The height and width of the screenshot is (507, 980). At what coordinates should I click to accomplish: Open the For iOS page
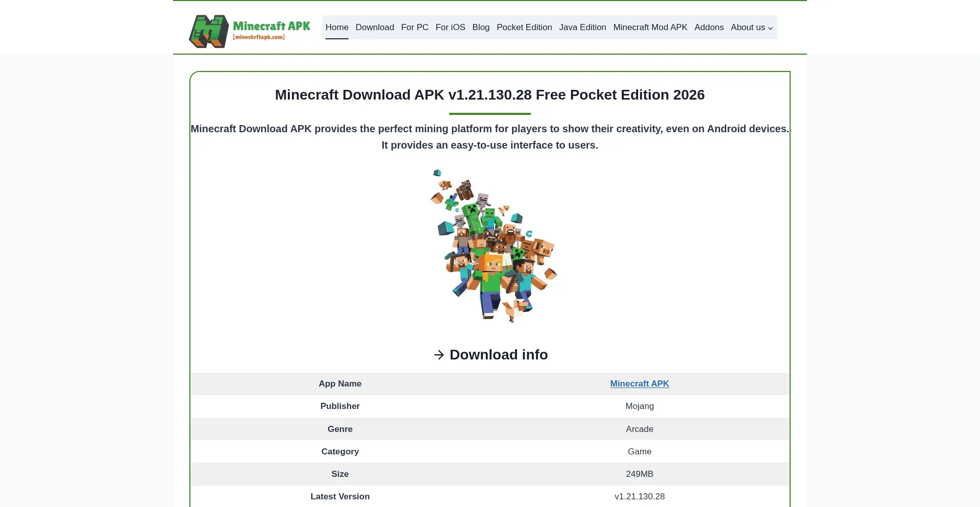click(x=450, y=27)
